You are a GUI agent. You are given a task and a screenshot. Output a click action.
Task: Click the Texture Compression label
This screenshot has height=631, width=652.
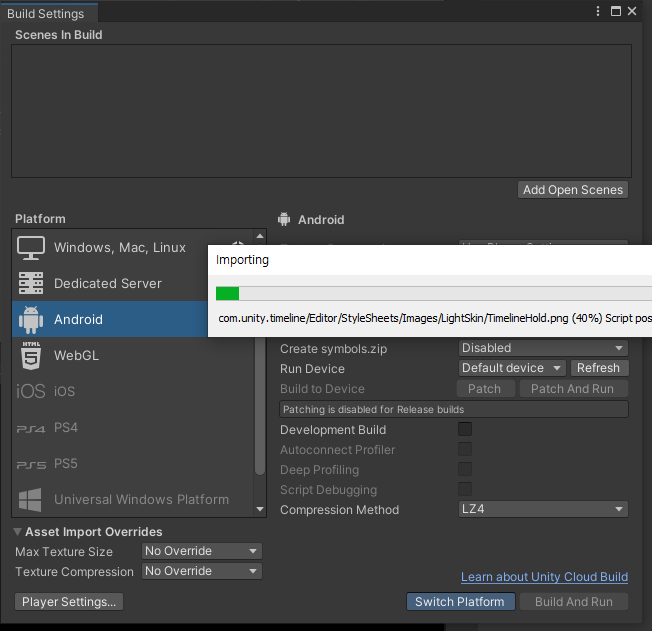74,572
